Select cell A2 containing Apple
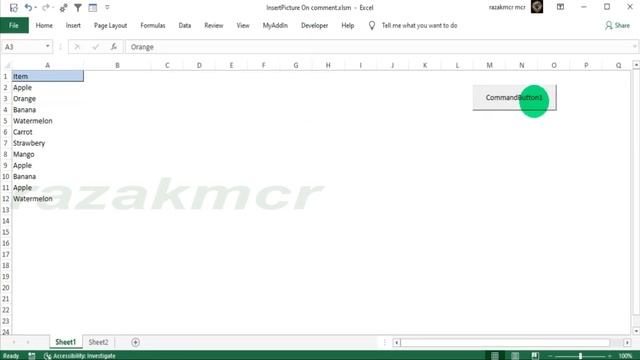The image size is (640, 360). pyautogui.click(x=47, y=87)
